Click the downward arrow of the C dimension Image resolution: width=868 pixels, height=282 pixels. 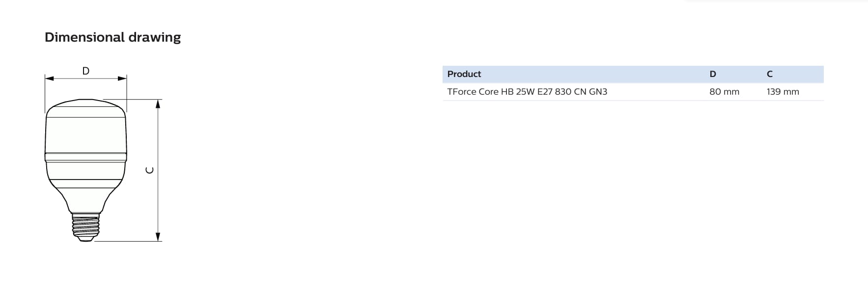click(x=158, y=237)
